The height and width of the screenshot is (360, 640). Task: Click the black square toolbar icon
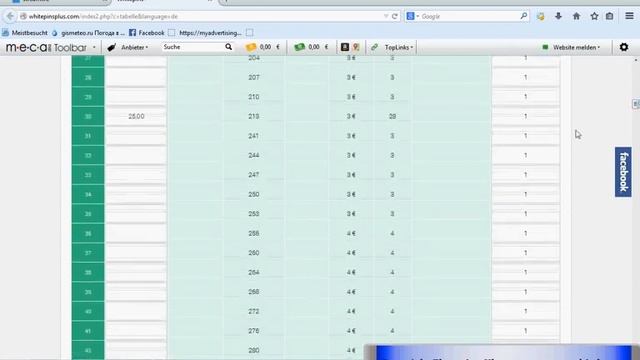[345, 47]
